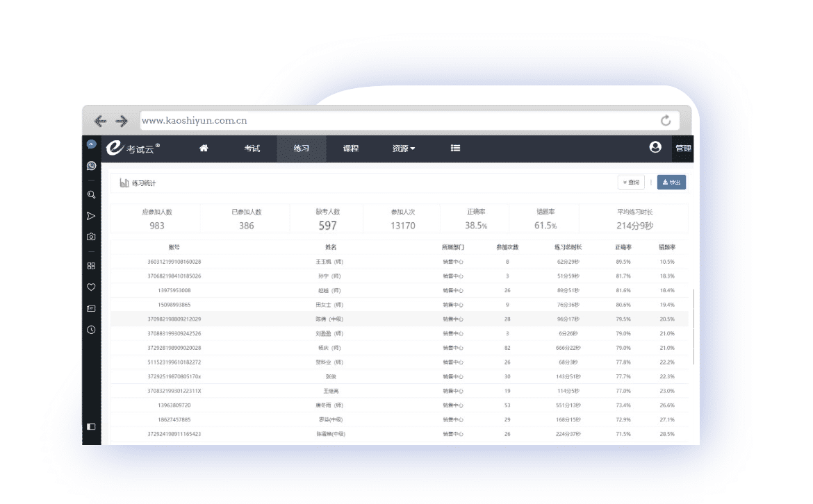Click the 错题率 table column header

667,248
